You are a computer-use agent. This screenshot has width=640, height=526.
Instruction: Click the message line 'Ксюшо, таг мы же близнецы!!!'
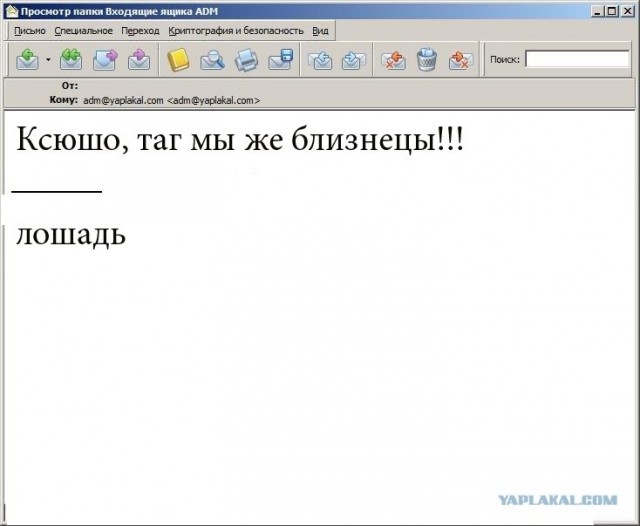coord(240,140)
